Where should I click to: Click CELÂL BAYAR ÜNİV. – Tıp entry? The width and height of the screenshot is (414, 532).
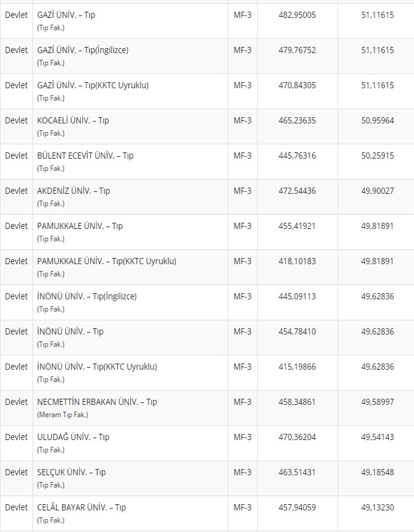point(82,507)
